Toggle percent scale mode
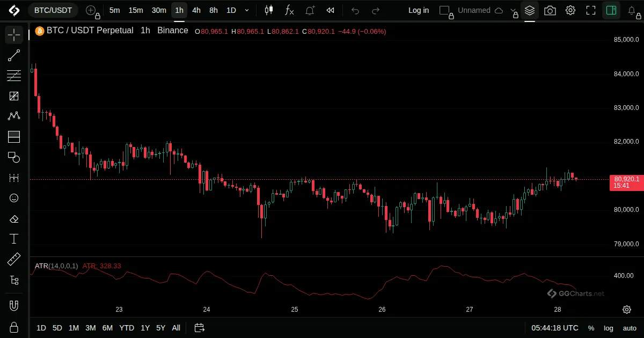 591,328
